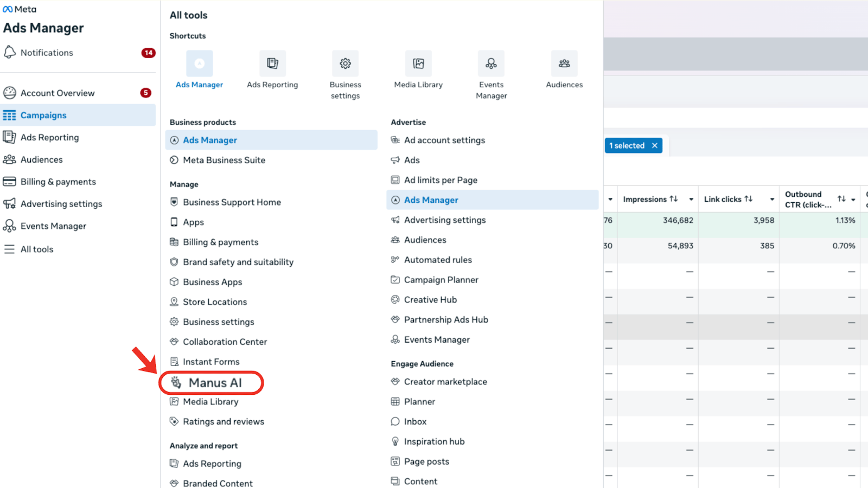Dismiss the '1 selected' filter chip
This screenshot has width=868, height=488.
click(x=655, y=145)
